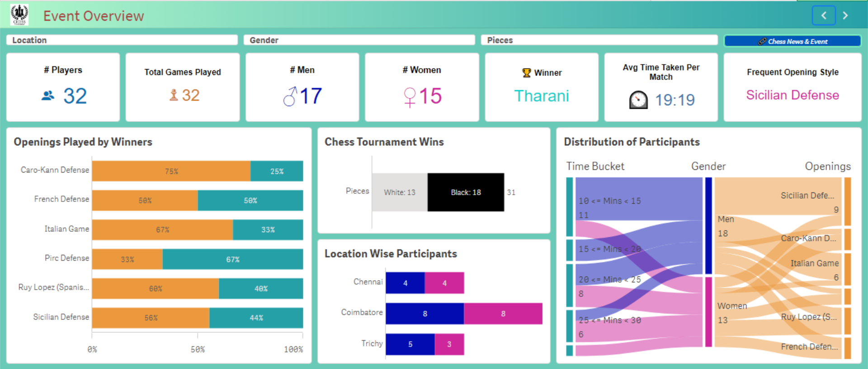Click the winner name Tharani

coord(542,96)
